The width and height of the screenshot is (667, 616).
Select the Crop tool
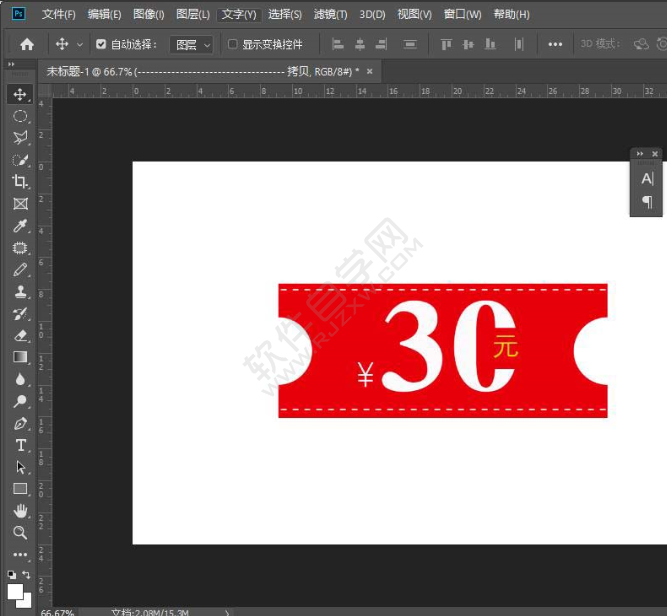pyautogui.click(x=20, y=181)
